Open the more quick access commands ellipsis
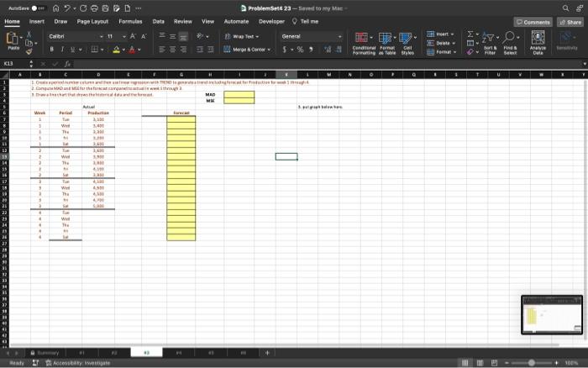 pyautogui.click(x=139, y=8)
